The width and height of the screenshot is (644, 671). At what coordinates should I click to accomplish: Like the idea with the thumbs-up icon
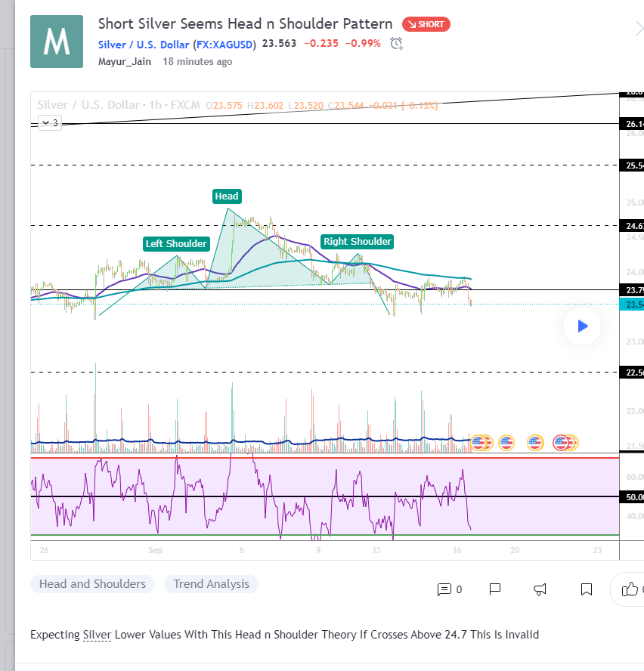630,589
